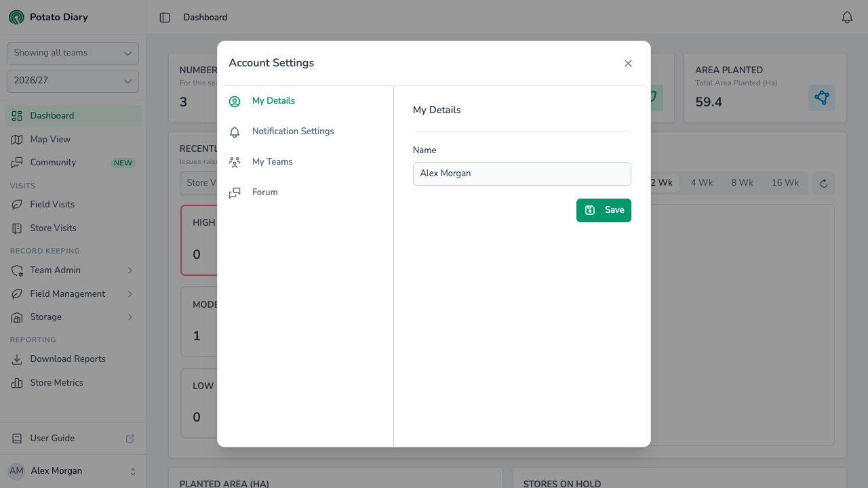Open the 2026/27 season dropdown
The image size is (868, 488).
[x=73, y=81]
